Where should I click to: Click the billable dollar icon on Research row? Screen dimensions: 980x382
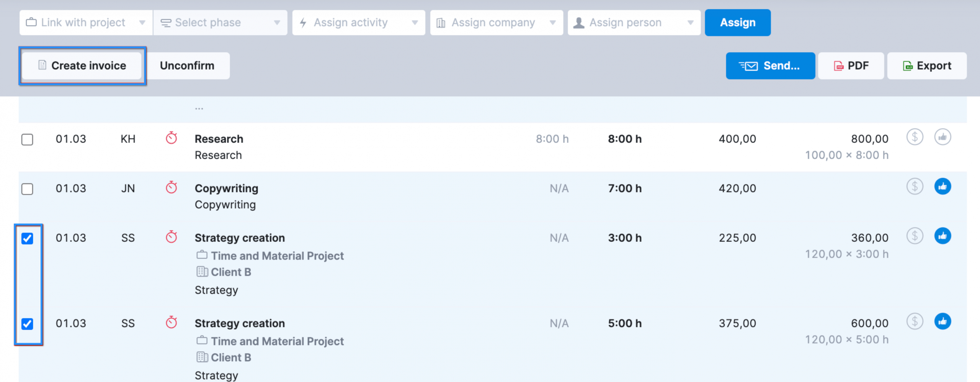(x=915, y=137)
